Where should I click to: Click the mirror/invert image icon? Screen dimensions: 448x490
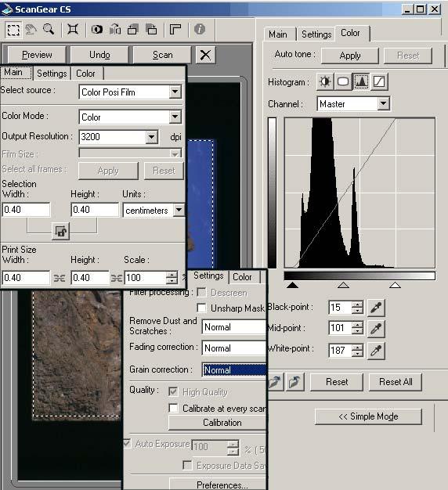click(x=97, y=30)
